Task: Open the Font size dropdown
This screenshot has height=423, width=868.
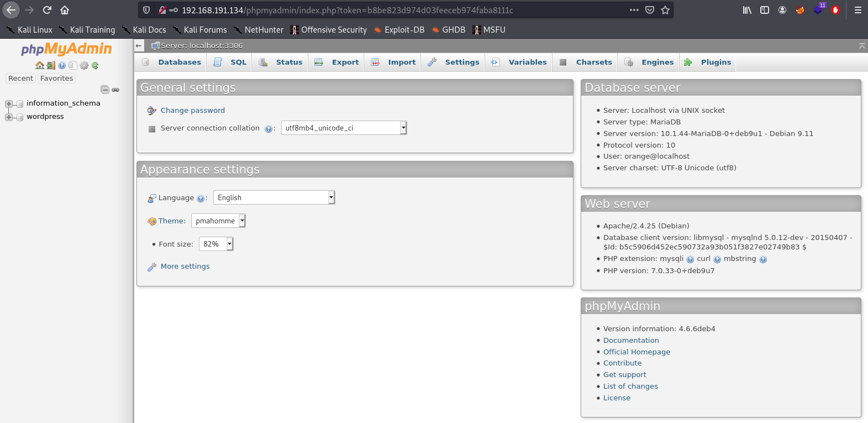Action: click(x=216, y=244)
